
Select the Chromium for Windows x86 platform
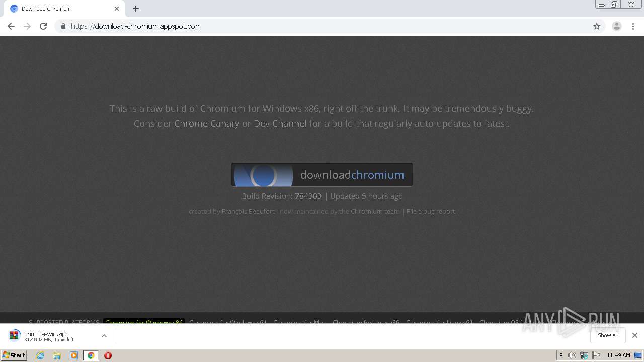(x=144, y=322)
